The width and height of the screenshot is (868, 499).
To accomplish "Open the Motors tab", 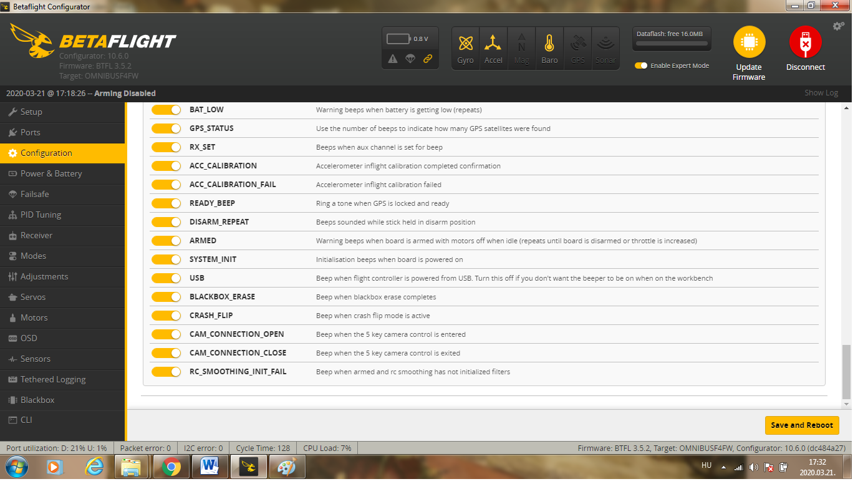I will [x=62, y=317].
